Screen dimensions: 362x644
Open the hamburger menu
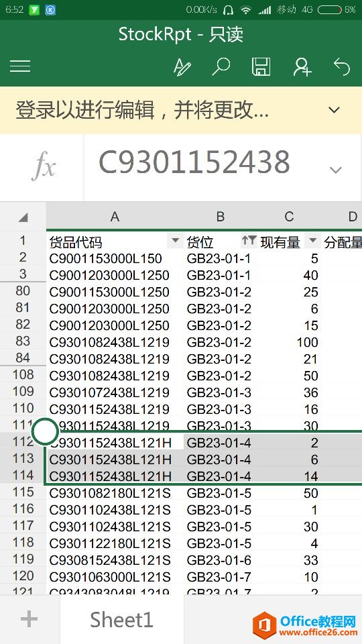tap(20, 66)
